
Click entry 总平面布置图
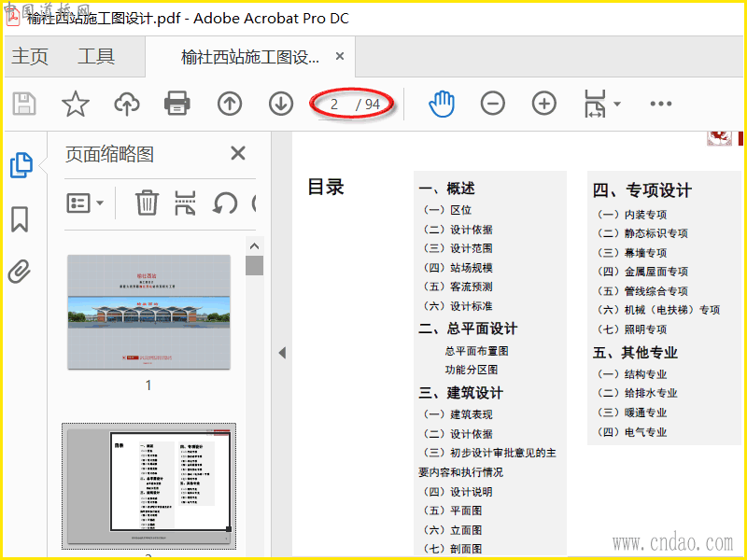[476, 351]
